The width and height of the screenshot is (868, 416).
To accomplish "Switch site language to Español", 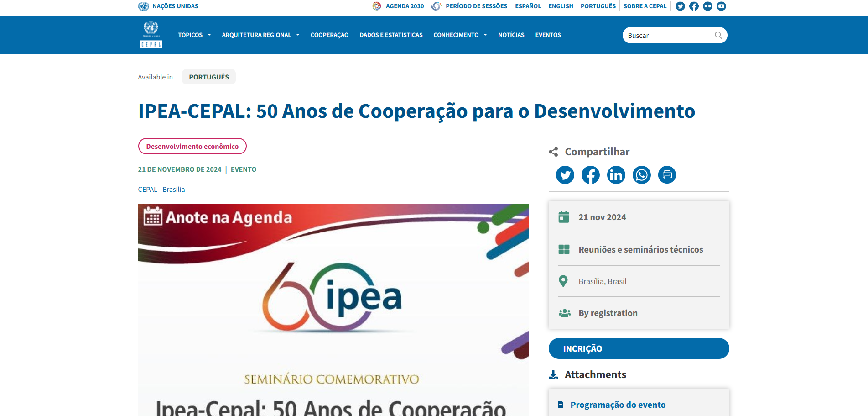I will pos(528,6).
